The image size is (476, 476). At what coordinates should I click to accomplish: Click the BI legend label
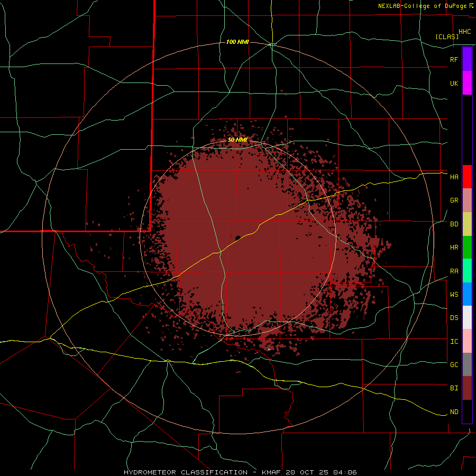tap(454, 388)
